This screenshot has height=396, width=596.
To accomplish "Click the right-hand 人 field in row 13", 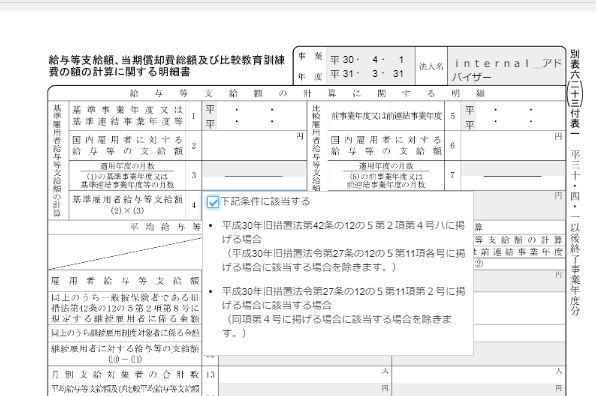I will pos(479,375).
